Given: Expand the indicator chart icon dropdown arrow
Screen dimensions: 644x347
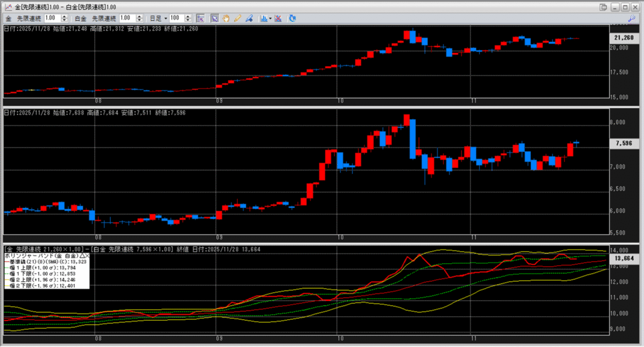Looking at the screenshot, I should tap(270, 18).
